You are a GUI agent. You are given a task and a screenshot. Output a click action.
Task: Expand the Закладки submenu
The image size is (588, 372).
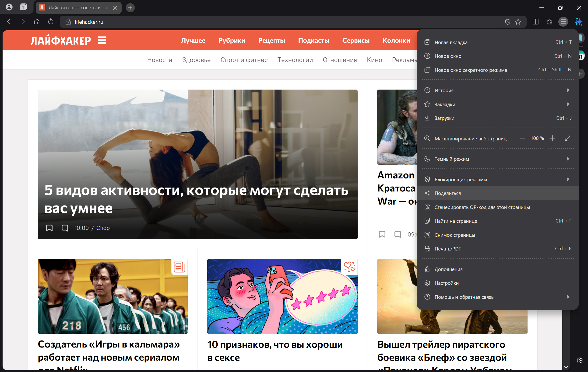point(445,104)
